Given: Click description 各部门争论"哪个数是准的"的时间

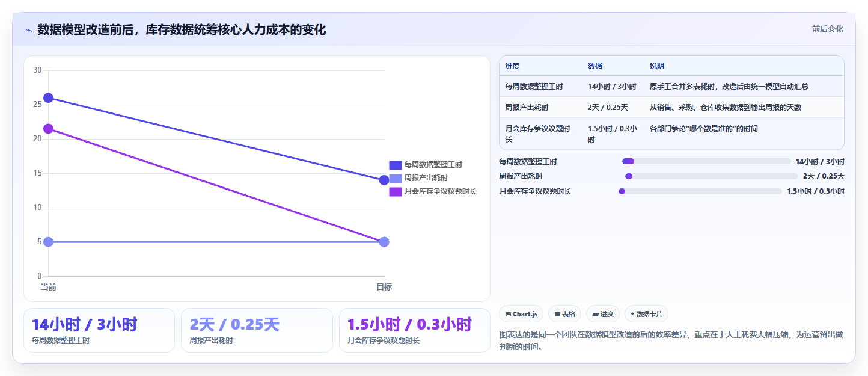Looking at the screenshot, I should click(x=704, y=129).
